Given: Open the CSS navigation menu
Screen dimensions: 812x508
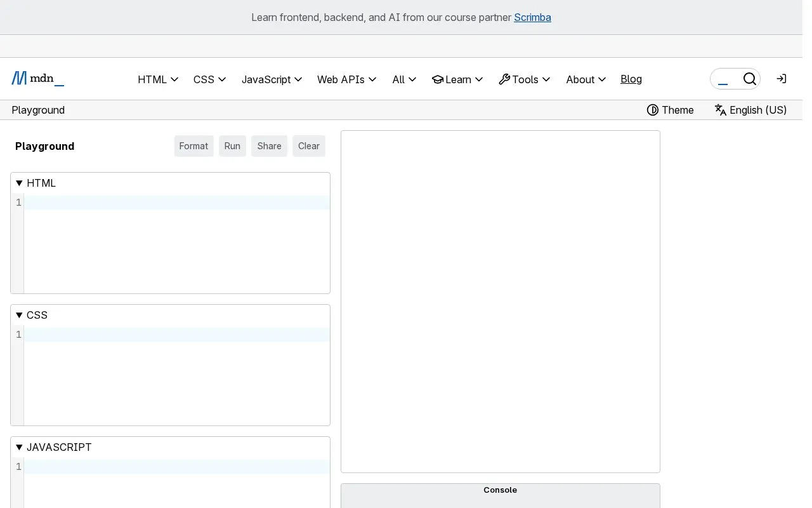Looking at the screenshot, I should tap(210, 79).
